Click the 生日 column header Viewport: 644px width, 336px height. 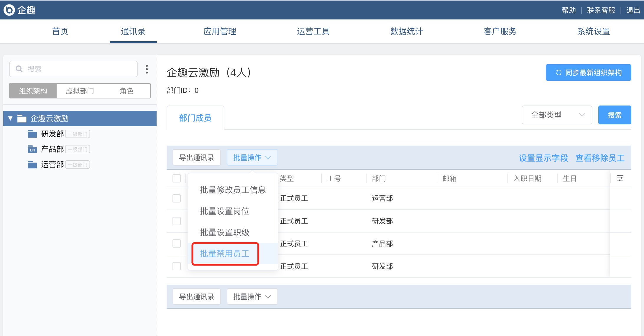pos(570,178)
